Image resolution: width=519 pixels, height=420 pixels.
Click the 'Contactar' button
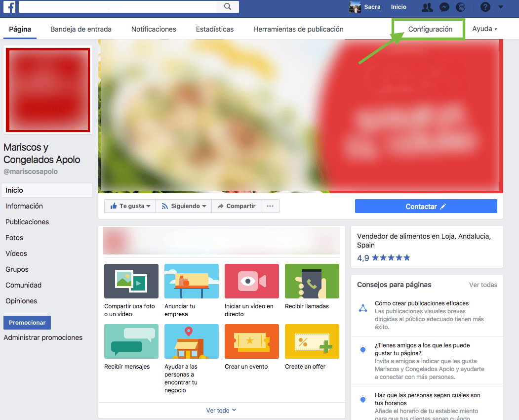[426, 206]
